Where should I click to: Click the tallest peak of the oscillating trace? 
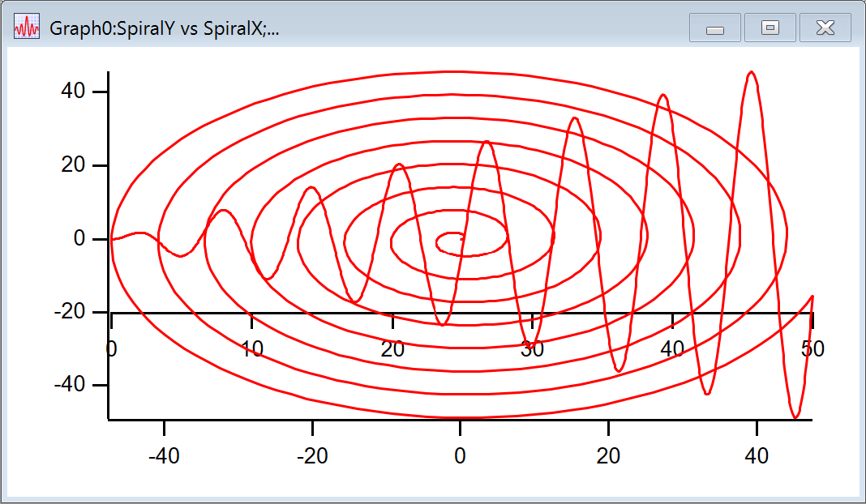tap(752, 72)
